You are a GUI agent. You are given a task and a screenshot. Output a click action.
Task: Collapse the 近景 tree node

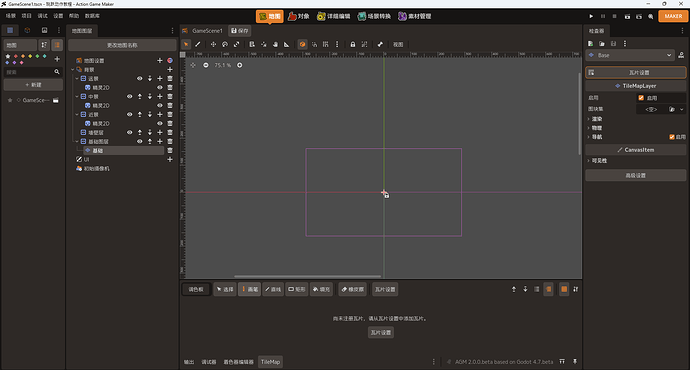pyautogui.click(x=77, y=114)
